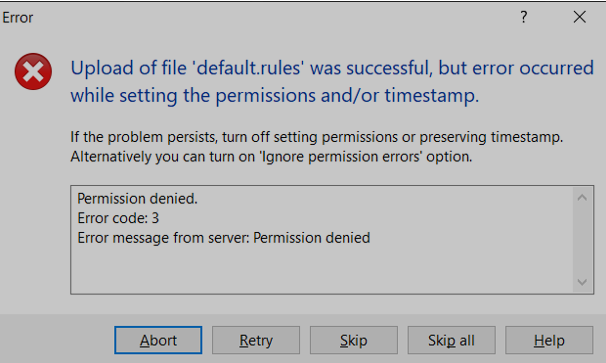Click the 'while setting the permissions' heading line
Image resolution: width=606 pixels, height=363 pixels.
coord(274,95)
